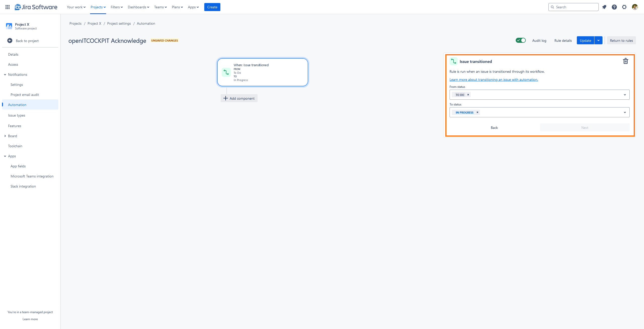Open the Audit log
The width and height of the screenshot is (644, 329).
tap(539, 40)
